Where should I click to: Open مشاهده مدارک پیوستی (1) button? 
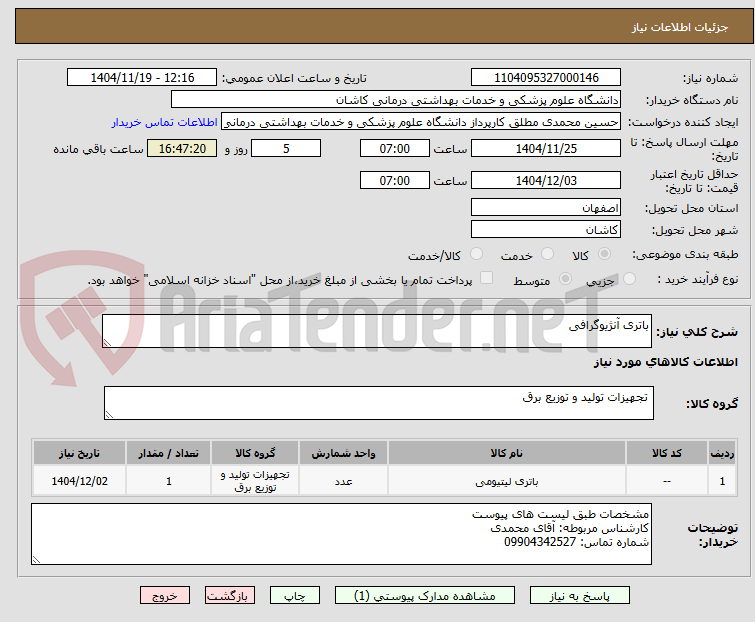pyautogui.click(x=425, y=596)
